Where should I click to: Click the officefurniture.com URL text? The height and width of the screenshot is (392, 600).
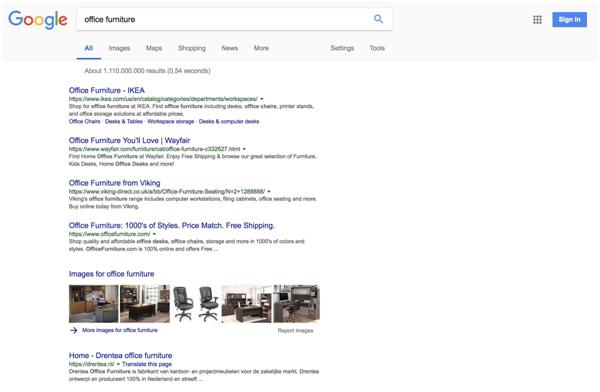tap(109, 234)
